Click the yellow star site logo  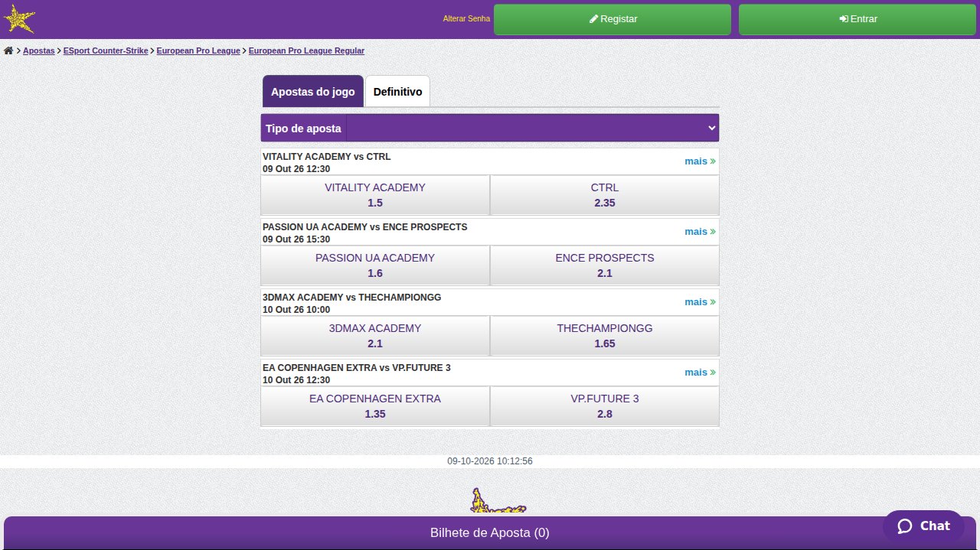click(x=19, y=19)
